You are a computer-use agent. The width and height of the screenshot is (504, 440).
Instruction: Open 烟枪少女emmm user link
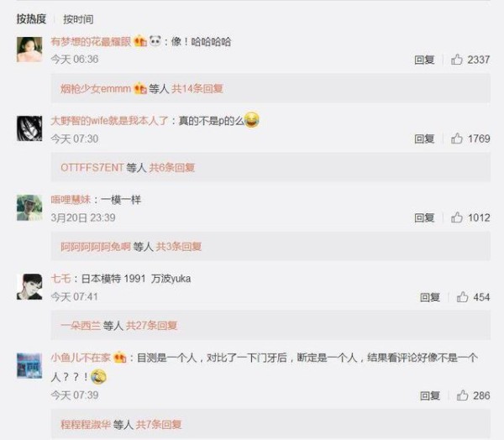pyautogui.click(x=96, y=88)
